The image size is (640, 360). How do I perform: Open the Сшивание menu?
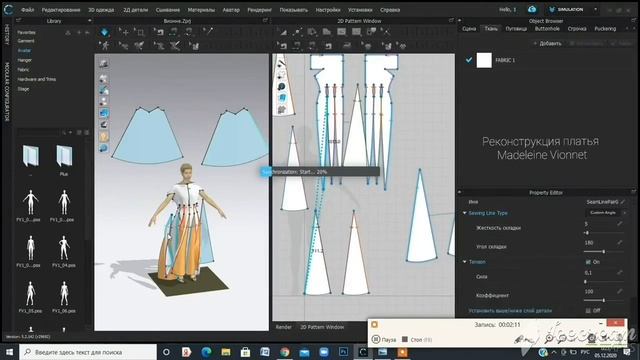click(x=167, y=9)
